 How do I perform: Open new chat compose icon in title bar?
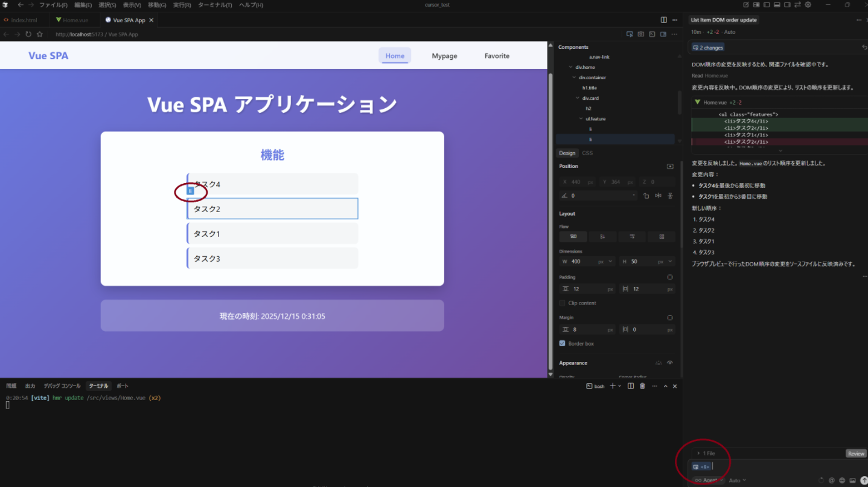[746, 5]
